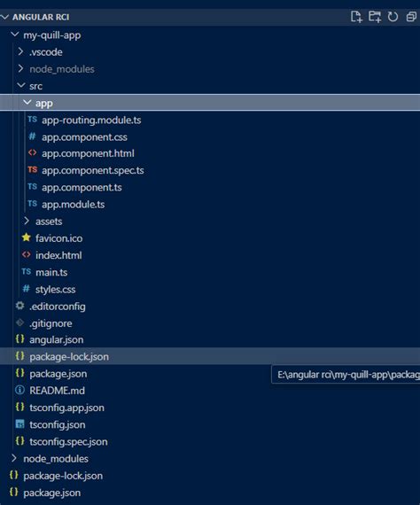Select angular.json in the file tree
The image size is (420, 505).
[57, 340]
